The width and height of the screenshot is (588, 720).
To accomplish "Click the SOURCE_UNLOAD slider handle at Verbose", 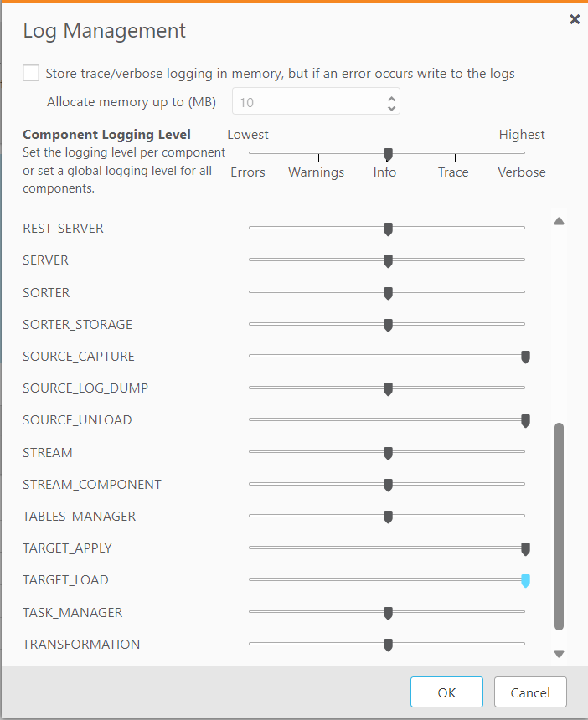I will tap(525, 420).
